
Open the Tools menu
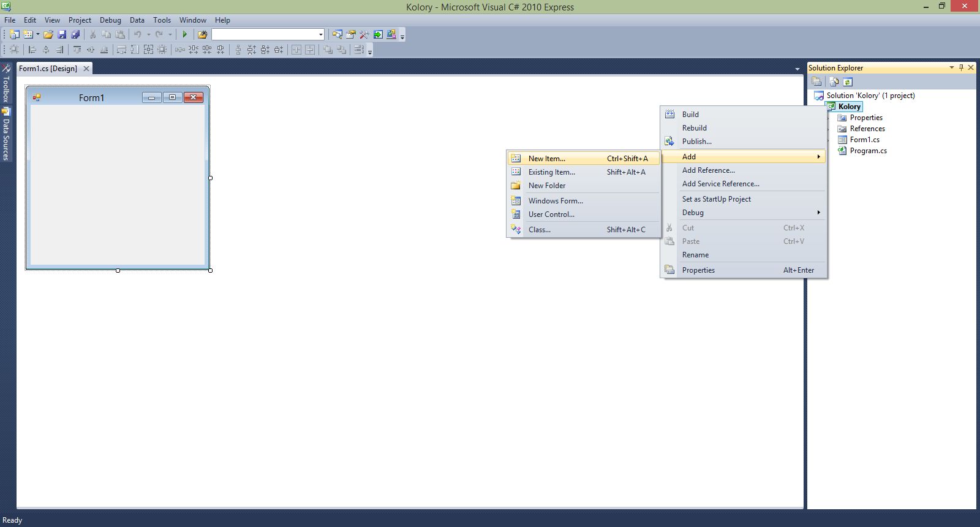pos(162,20)
